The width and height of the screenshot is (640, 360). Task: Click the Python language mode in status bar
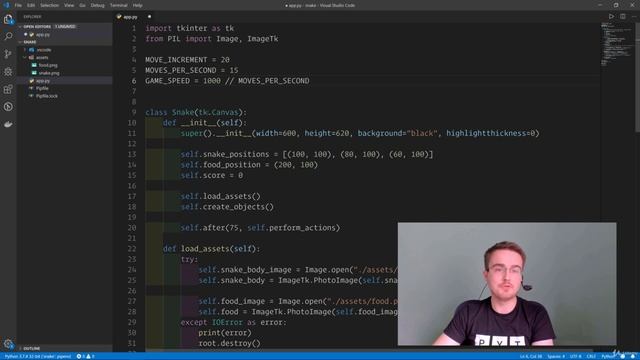point(607,356)
